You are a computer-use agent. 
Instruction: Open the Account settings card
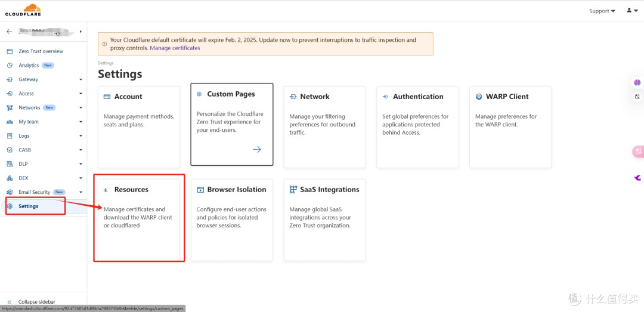point(139,127)
